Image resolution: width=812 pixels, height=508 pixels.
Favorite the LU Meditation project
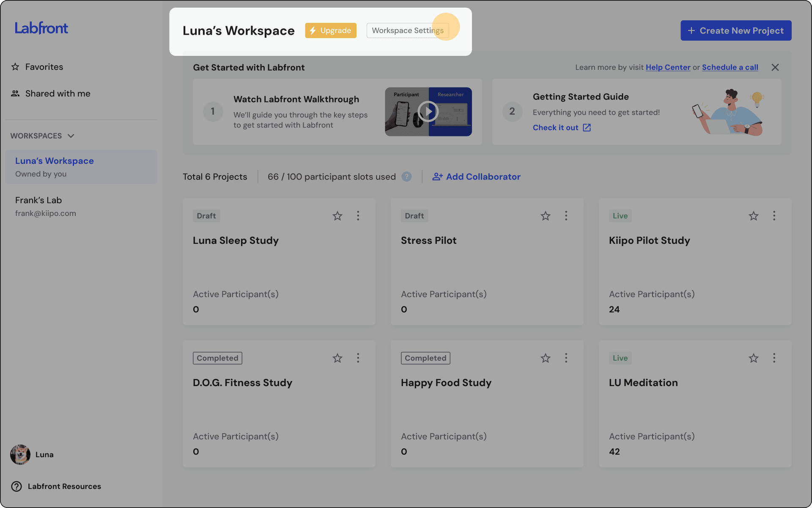coord(753,358)
